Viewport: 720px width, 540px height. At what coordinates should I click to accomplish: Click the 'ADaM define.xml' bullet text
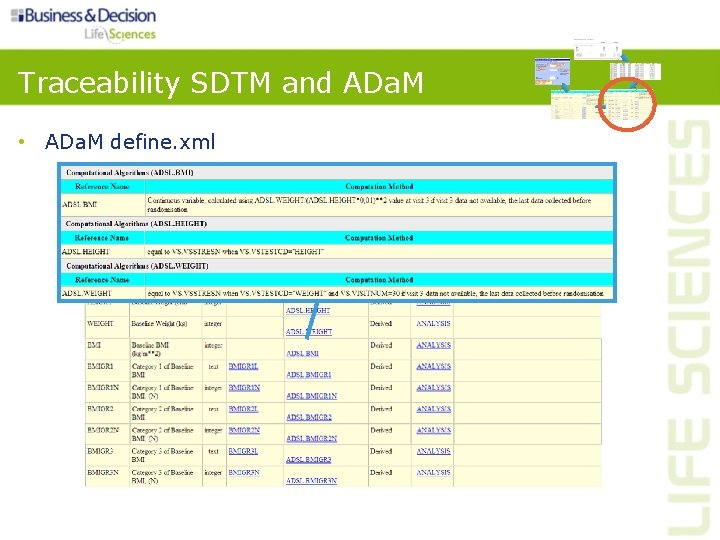coord(130,141)
